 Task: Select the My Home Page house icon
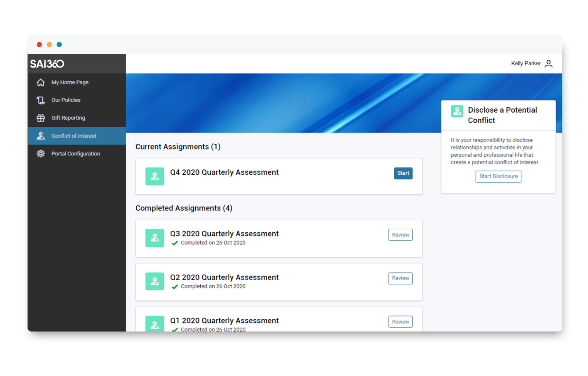pyautogui.click(x=41, y=82)
